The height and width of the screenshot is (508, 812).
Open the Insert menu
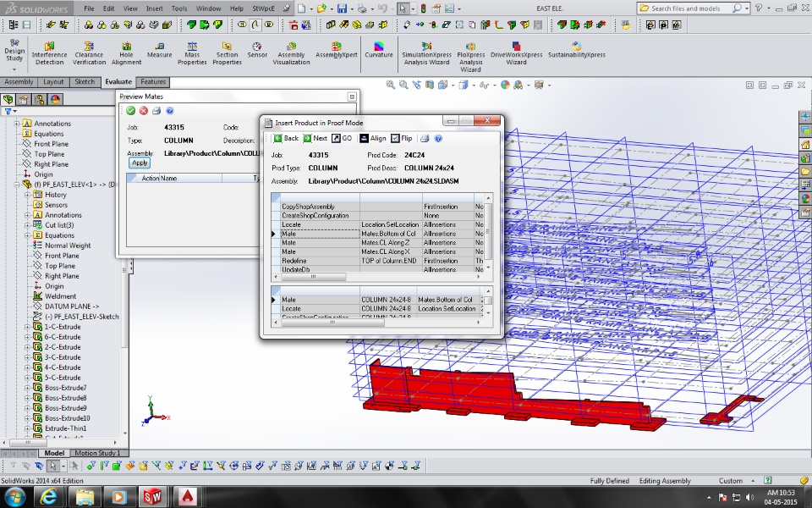tap(154, 8)
